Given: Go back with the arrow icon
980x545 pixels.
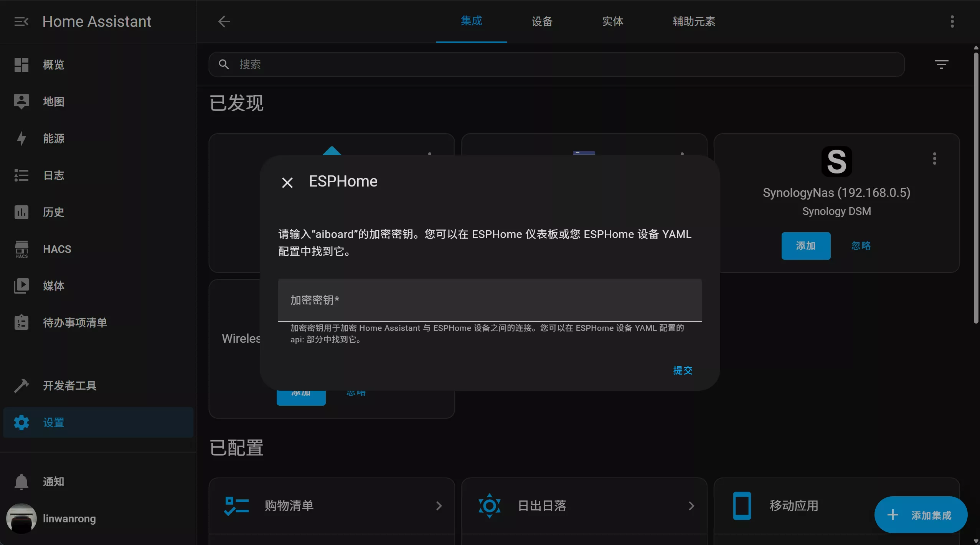Looking at the screenshot, I should 224,21.
